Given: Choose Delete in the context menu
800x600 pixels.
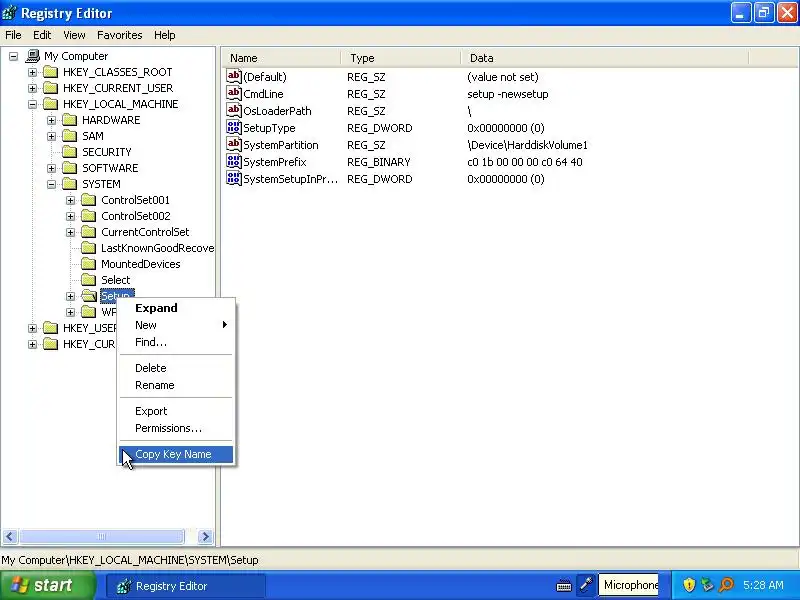Looking at the screenshot, I should coord(176,368).
